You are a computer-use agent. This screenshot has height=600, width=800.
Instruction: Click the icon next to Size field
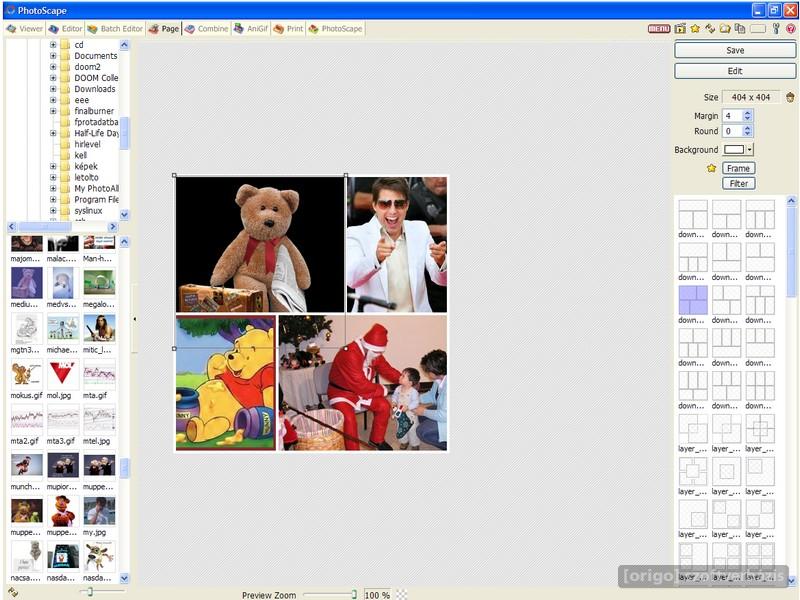(x=790, y=97)
